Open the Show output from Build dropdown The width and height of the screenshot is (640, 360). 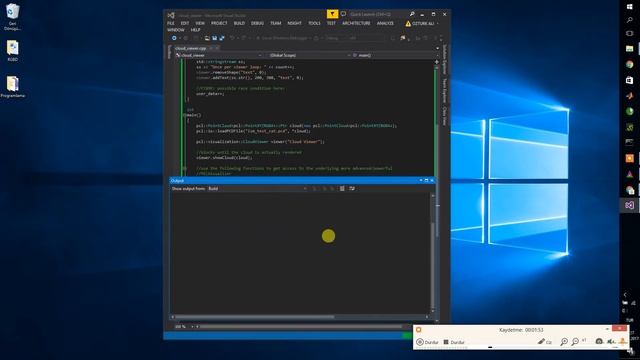tap(257, 189)
